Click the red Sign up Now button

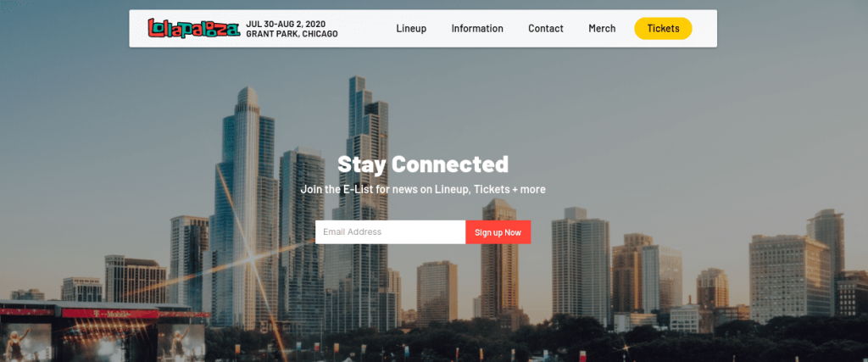pos(498,232)
